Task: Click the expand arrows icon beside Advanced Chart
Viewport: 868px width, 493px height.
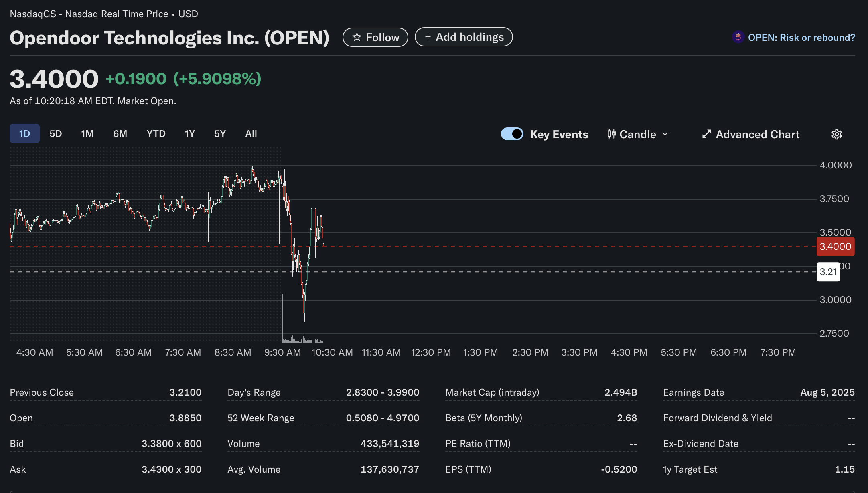Action: coord(707,134)
